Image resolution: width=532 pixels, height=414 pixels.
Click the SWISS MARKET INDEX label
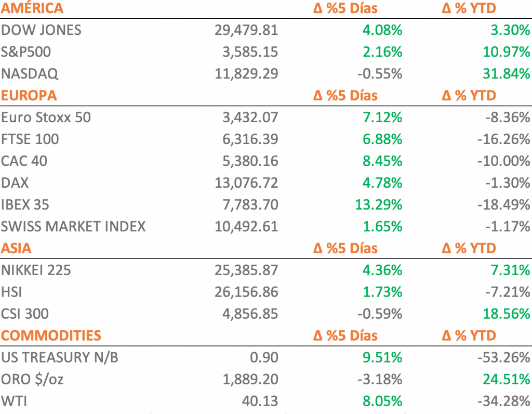pyautogui.click(x=73, y=227)
